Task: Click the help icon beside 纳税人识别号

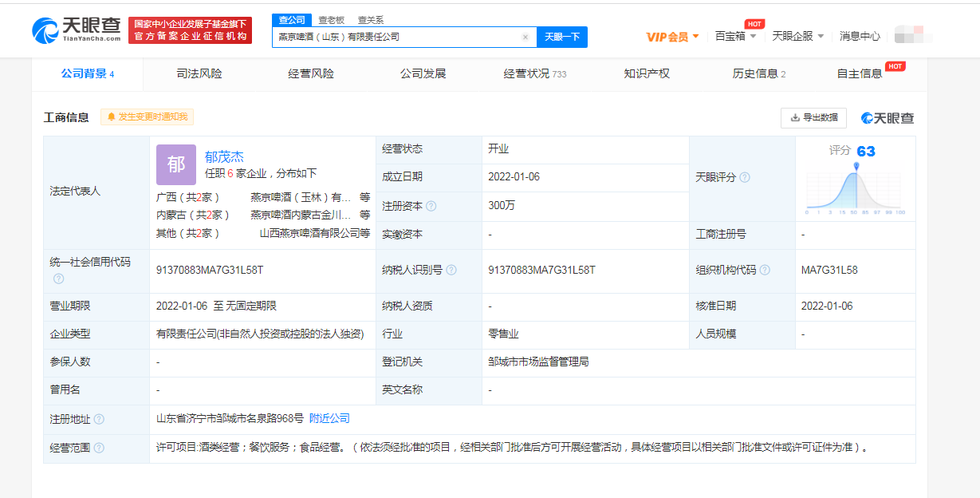Action: click(451, 270)
